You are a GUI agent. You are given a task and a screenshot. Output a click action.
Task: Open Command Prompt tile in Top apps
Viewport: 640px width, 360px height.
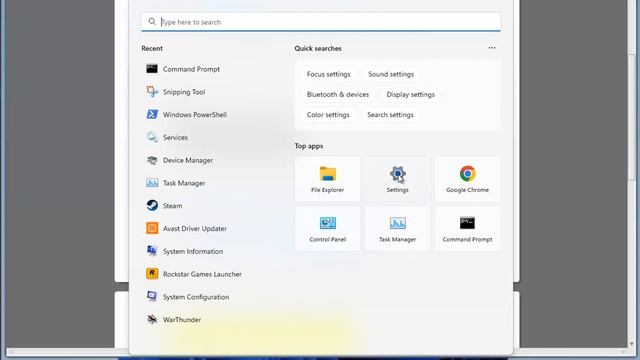467,228
